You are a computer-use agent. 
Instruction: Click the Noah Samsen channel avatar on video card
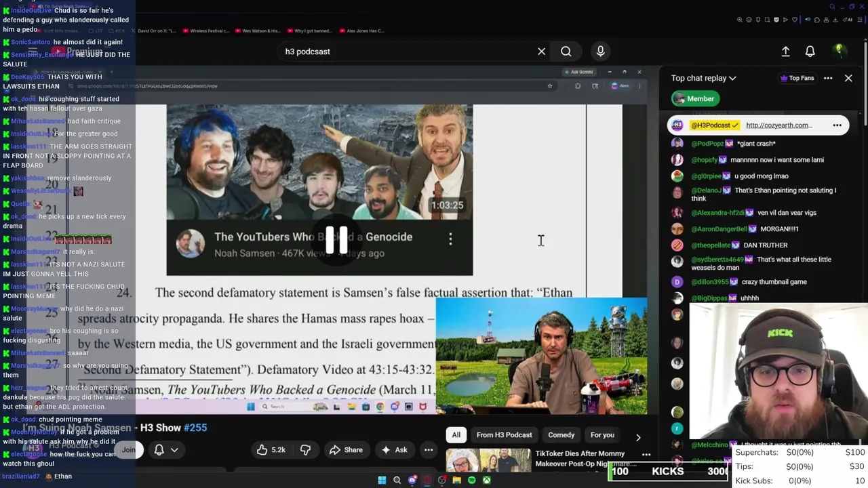click(x=191, y=244)
